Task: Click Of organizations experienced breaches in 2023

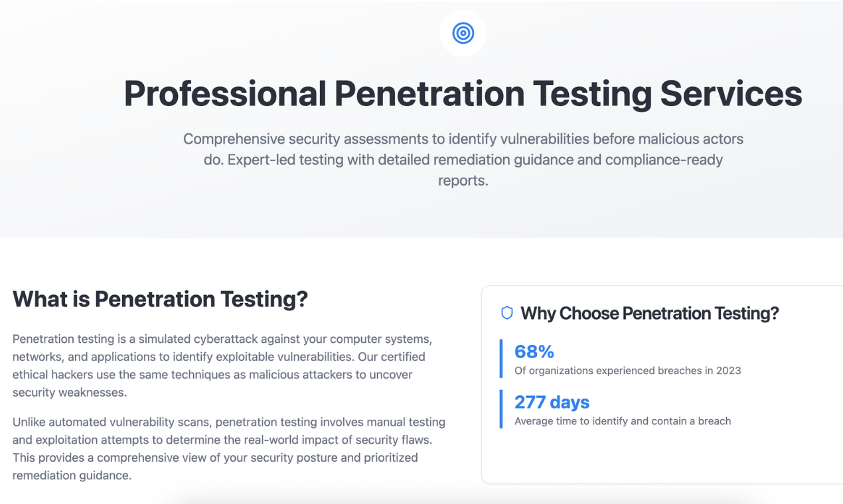Action: tap(627, 371)
